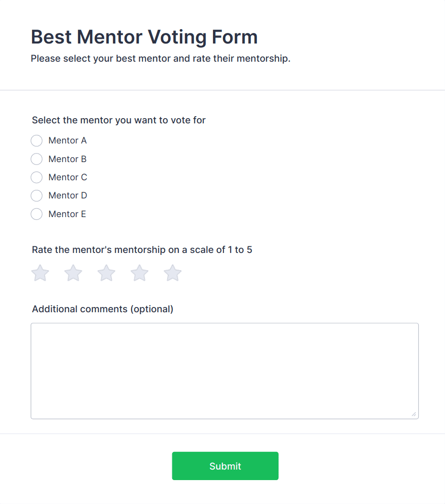
Task: Select the fourth rating star
Action: 139,274
